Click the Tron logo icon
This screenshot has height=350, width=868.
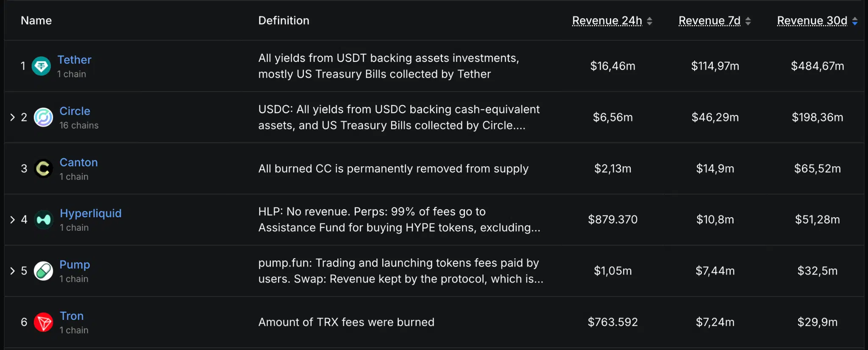click(43, 322)
